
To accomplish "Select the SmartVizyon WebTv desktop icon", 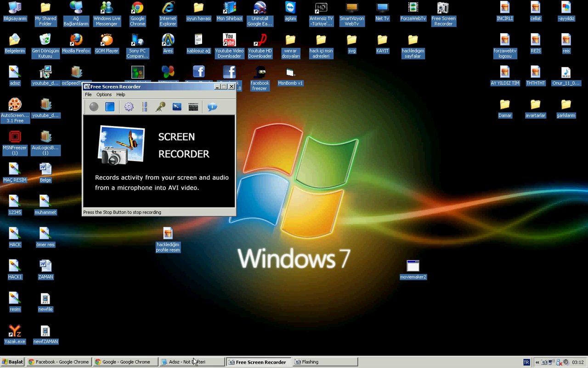I will tap(352, 14).
